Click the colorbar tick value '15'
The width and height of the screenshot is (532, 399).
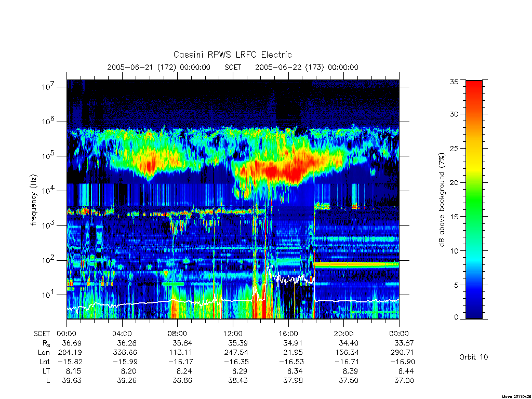[454, 217]
